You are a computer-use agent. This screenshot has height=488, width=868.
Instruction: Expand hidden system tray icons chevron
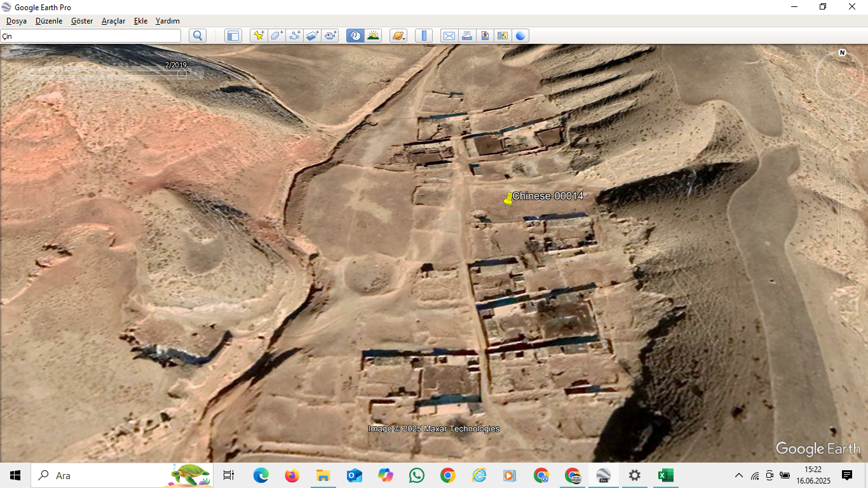739,475
